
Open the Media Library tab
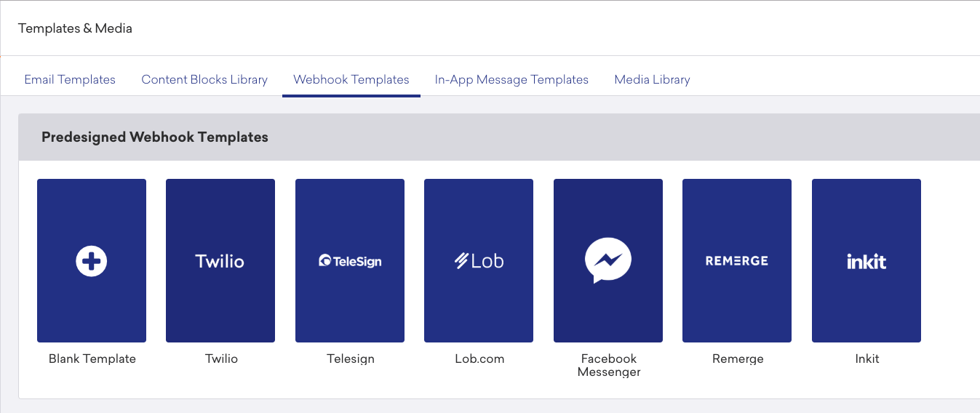pos(652,79)
